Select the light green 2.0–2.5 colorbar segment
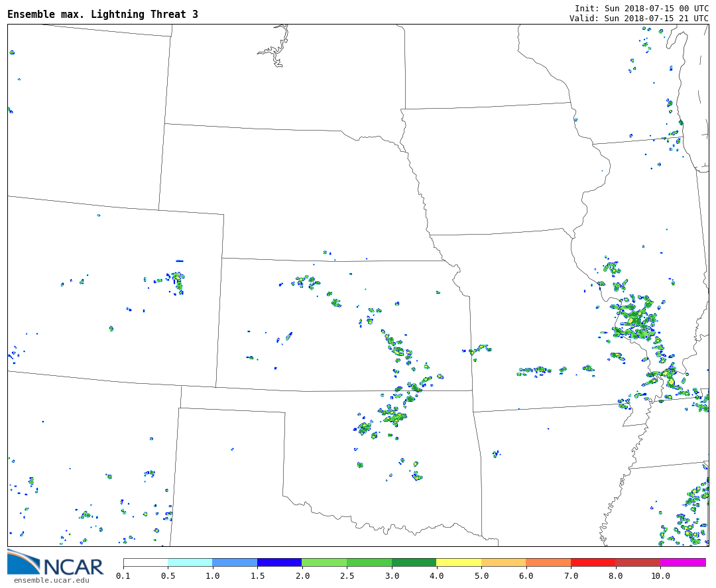 (x=324, y=562)
